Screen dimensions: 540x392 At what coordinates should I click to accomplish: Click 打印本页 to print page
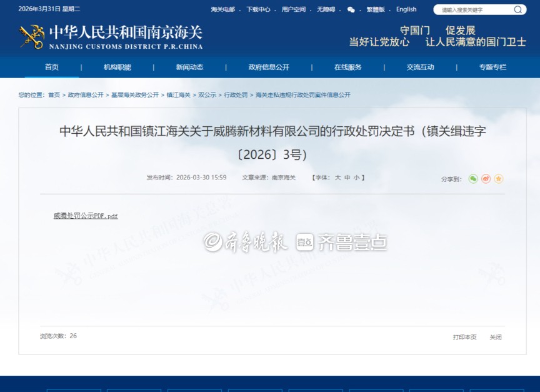coord(464,337)
